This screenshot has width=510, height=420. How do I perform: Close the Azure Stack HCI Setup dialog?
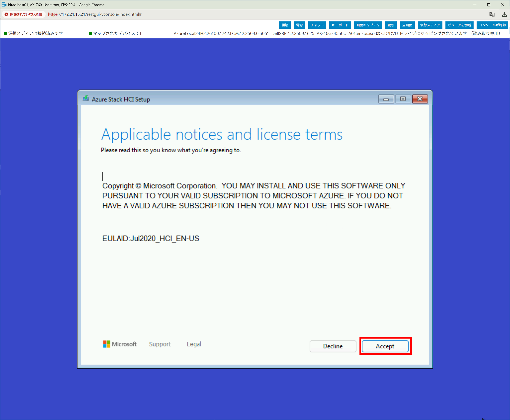tap(420, 99)
